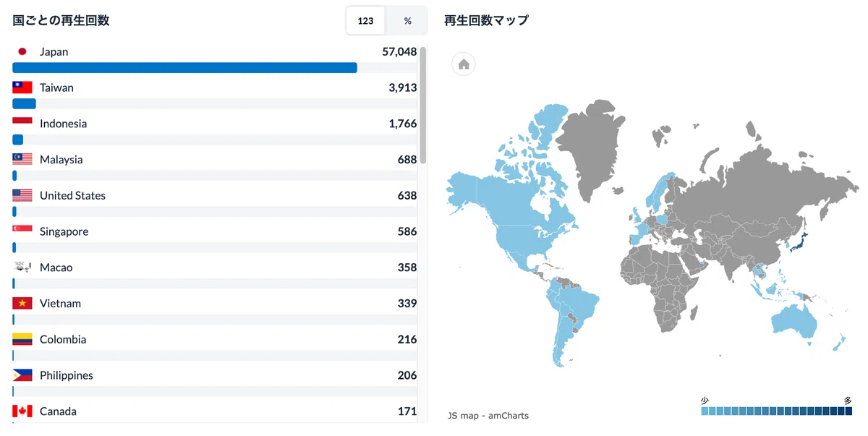Click the Japan flag icon
This screenshot has width=868, height=436.
click(22, 51)
